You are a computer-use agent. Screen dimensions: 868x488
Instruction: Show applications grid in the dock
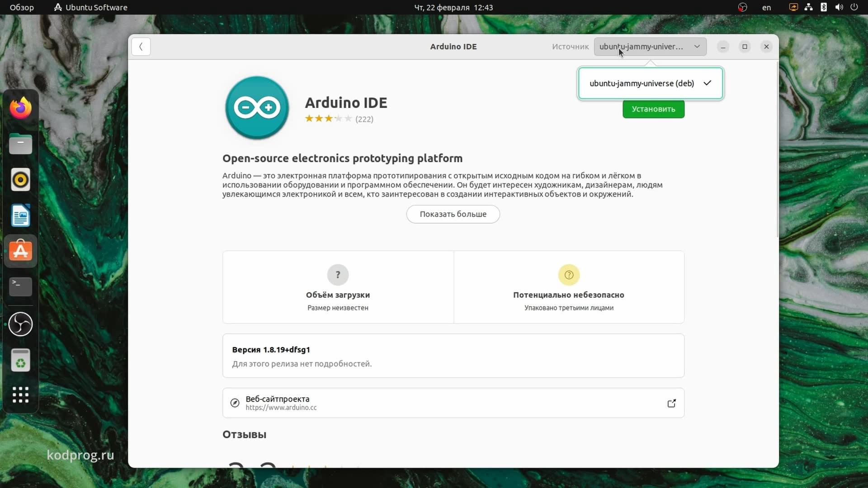click(21, 395)
